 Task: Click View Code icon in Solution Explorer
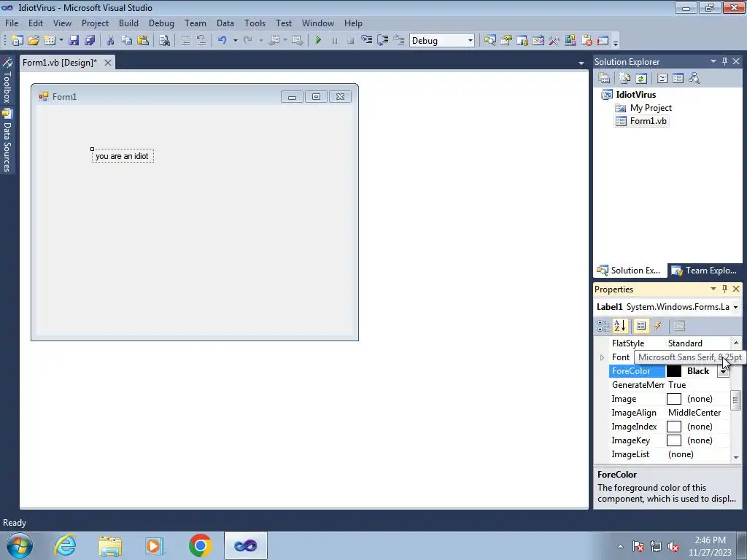(x=662, y=78)
